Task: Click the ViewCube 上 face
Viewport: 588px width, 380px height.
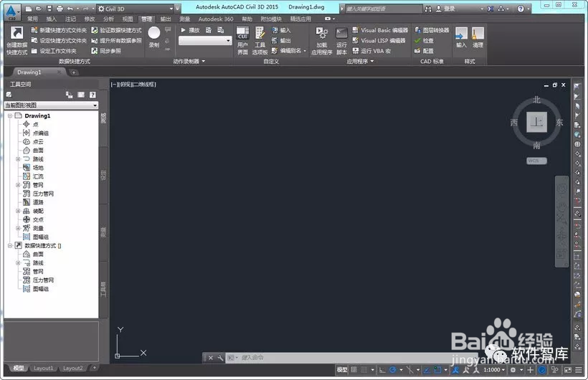Action: (x=536, y=122)
